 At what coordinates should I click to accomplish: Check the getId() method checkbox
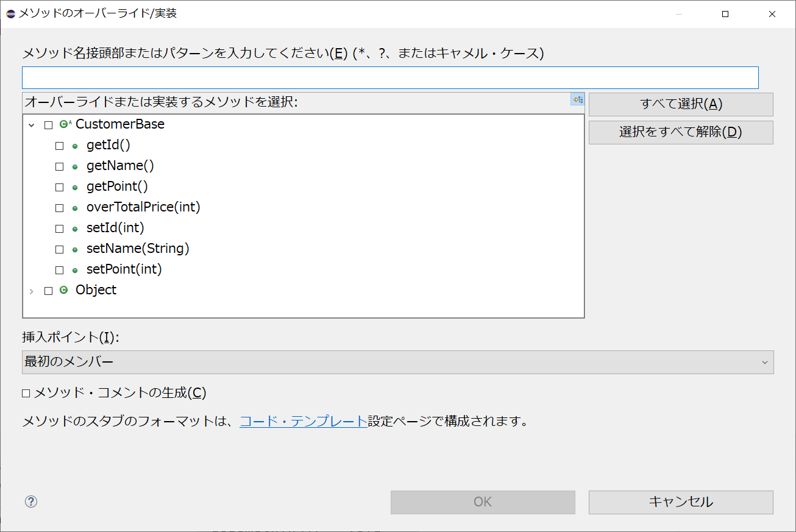coord(59,145)
